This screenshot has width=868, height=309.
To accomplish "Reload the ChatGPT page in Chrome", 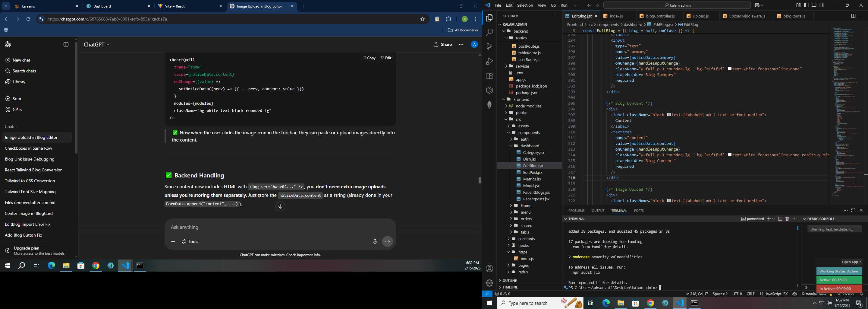I will click(x=28, y=19).
